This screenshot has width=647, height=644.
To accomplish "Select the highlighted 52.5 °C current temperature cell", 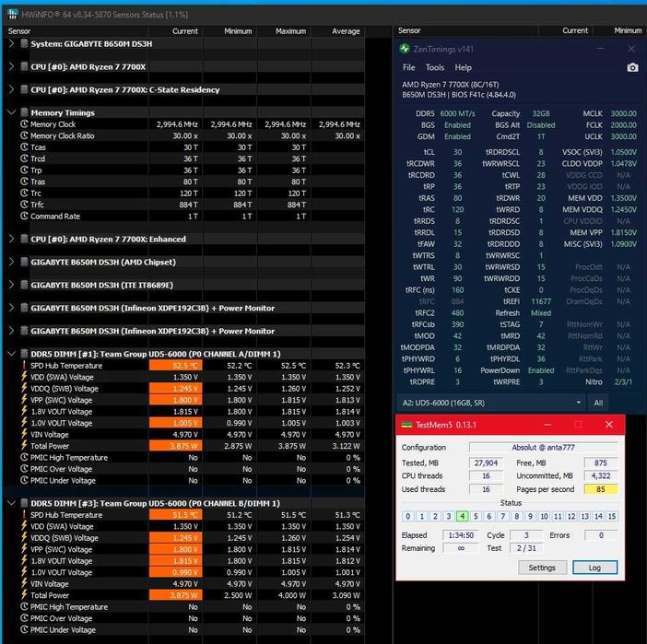I will tap(176, 366).
